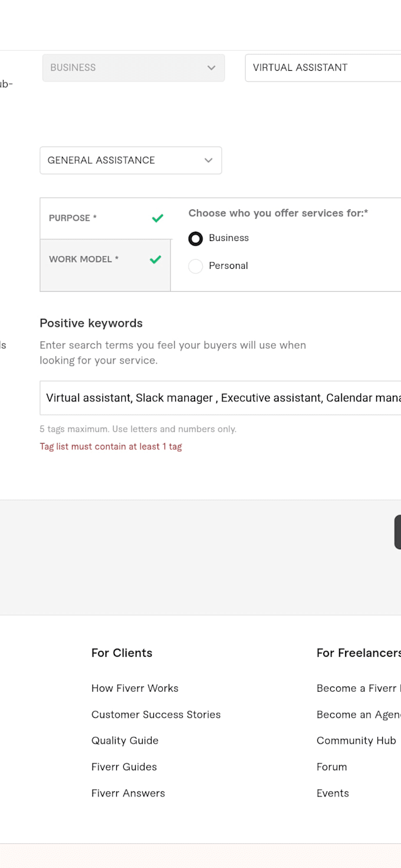Click the green checkmark beside WORK MODEL

(156, 259)
